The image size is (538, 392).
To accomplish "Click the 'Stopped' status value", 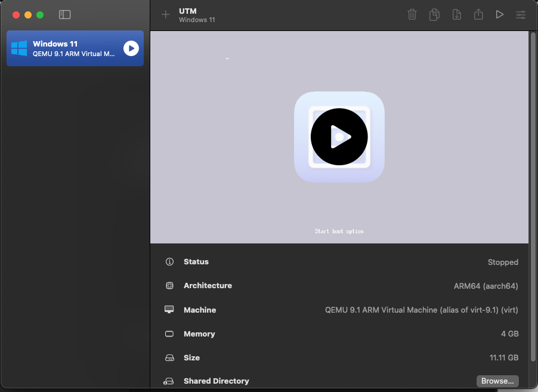I will point(503,263).
